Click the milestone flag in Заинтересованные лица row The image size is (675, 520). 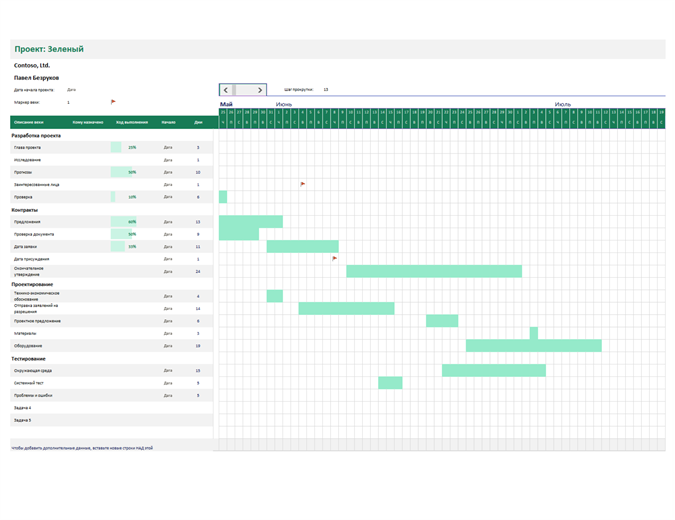pyautogui.click(x=303, y=184)
